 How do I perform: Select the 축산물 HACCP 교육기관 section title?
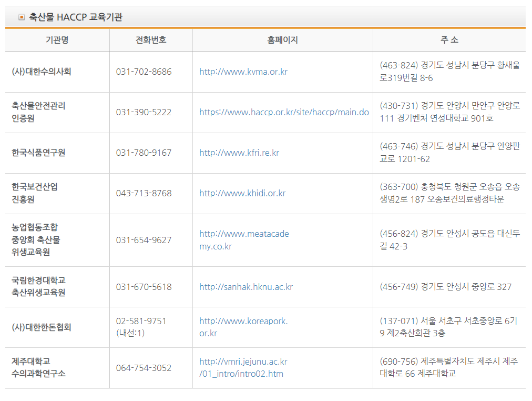(x=76, y=17)
